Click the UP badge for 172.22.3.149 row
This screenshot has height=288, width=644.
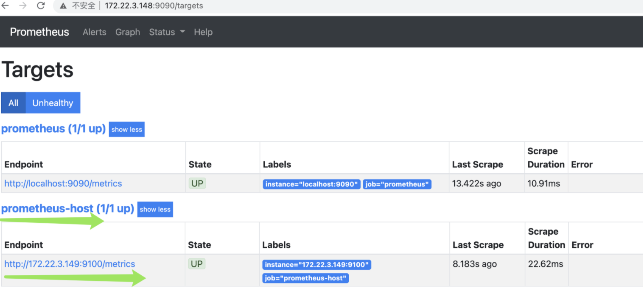point(197,264)
